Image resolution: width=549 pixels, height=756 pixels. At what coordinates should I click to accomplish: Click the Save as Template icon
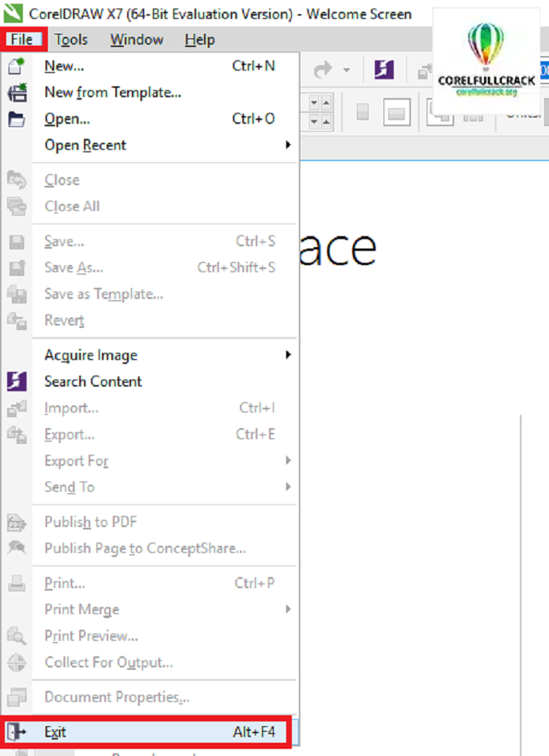click(16, 294)
